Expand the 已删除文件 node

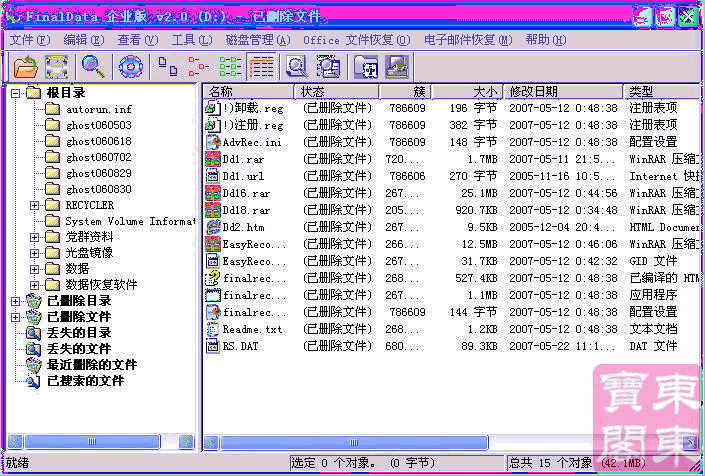tap(16, 317)
